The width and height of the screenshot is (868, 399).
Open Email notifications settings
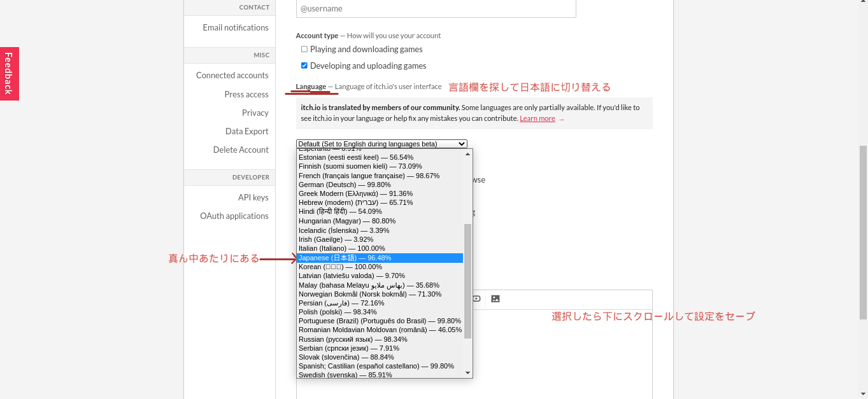click(x=236, y=27)
